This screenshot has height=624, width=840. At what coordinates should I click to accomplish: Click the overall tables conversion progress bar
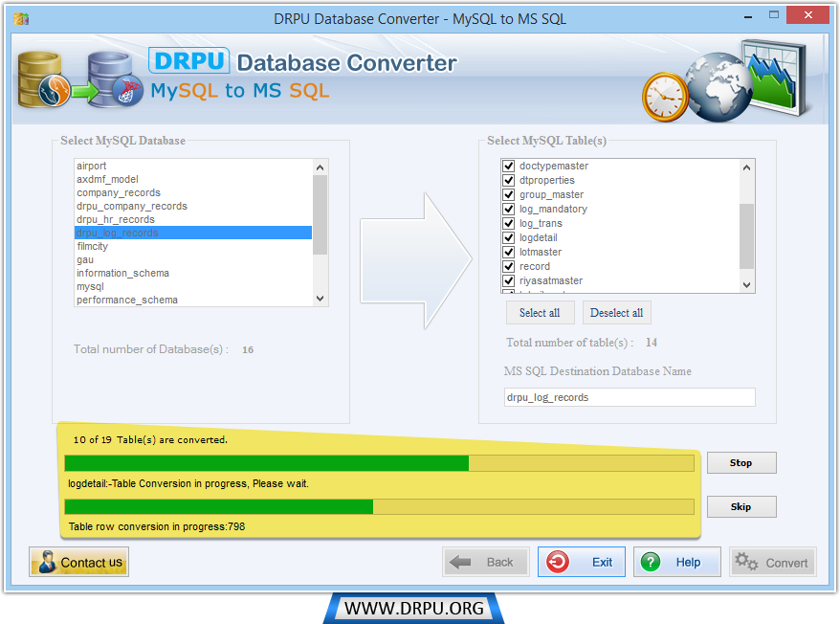[x=379, y=463]
